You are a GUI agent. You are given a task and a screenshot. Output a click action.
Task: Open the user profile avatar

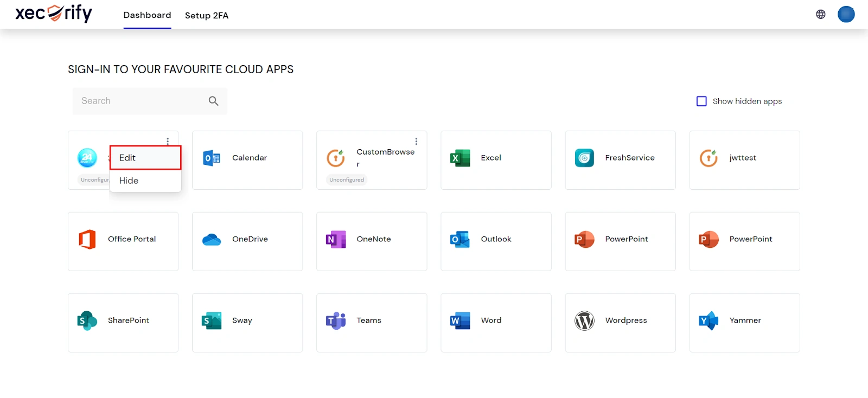point(846,15)
